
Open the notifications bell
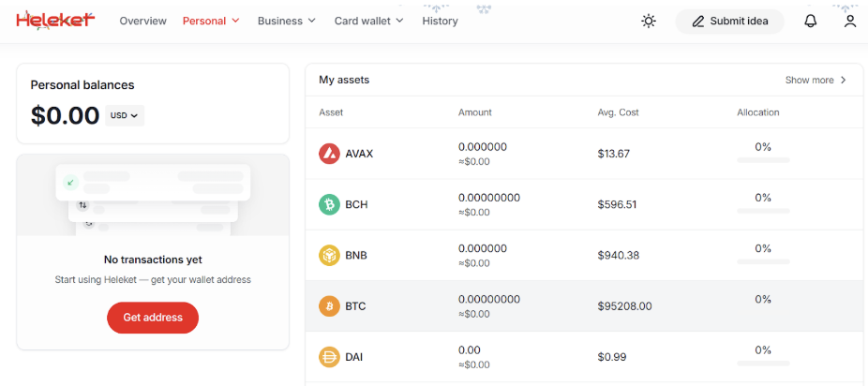(811, 21)
